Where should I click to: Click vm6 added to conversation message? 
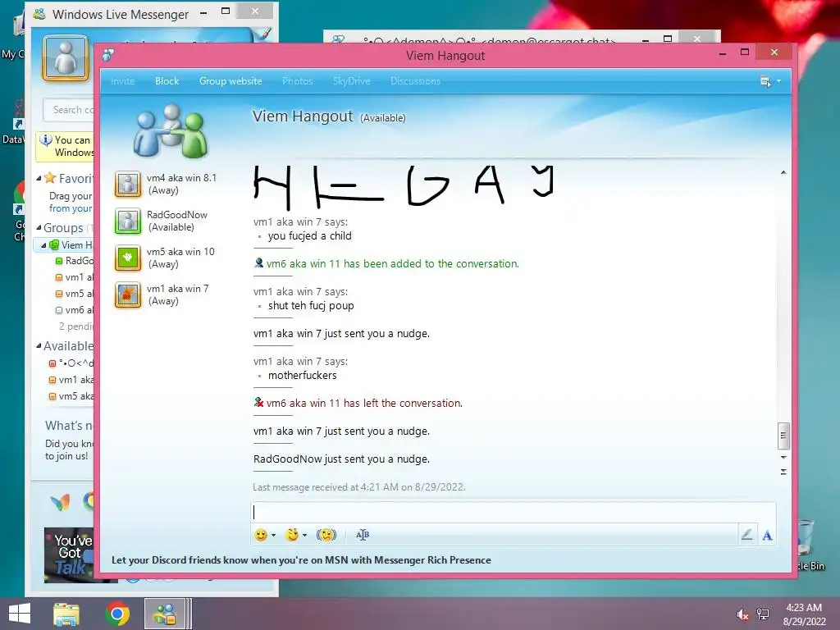click(392, 263)
